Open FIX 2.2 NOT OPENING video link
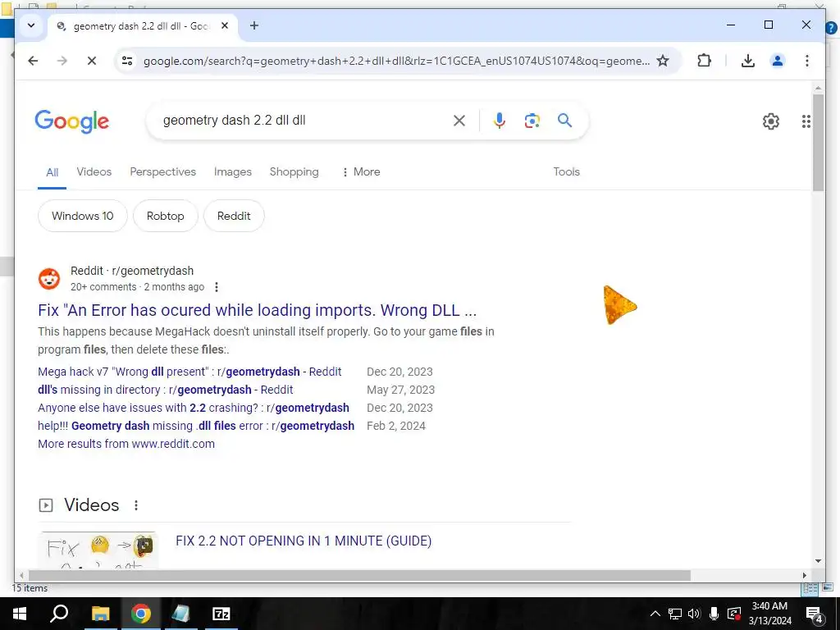The image size is (840, 630). (304, 541)
